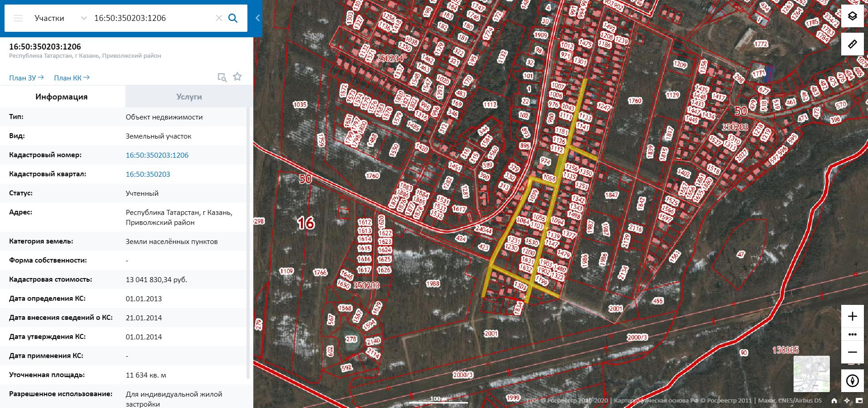Click the magnifier search button

coord(233,18)
